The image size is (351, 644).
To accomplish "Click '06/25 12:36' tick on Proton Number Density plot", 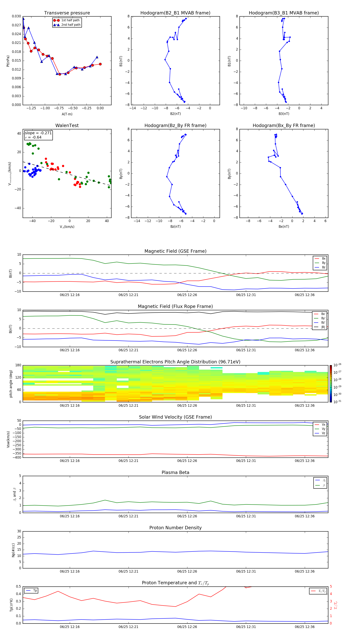I will [305, 571].
